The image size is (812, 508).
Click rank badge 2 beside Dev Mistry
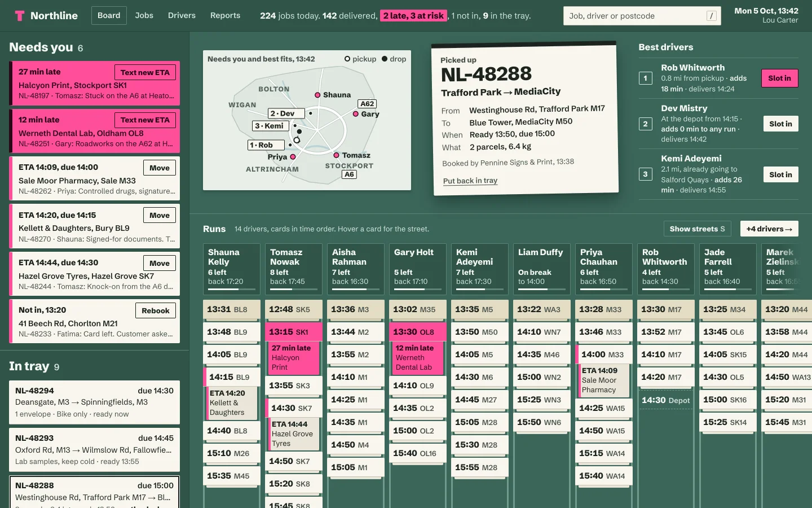(646, 124)
